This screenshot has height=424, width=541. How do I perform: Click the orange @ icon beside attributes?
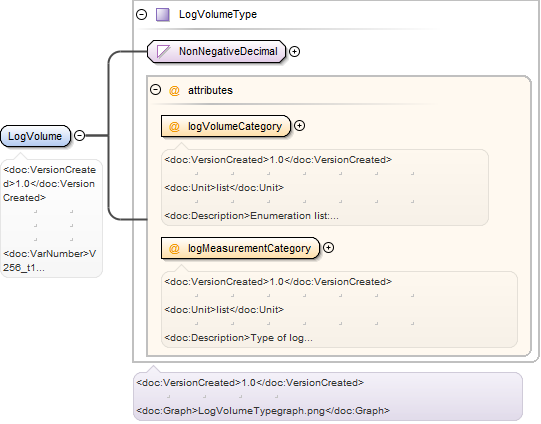point(174,90)
